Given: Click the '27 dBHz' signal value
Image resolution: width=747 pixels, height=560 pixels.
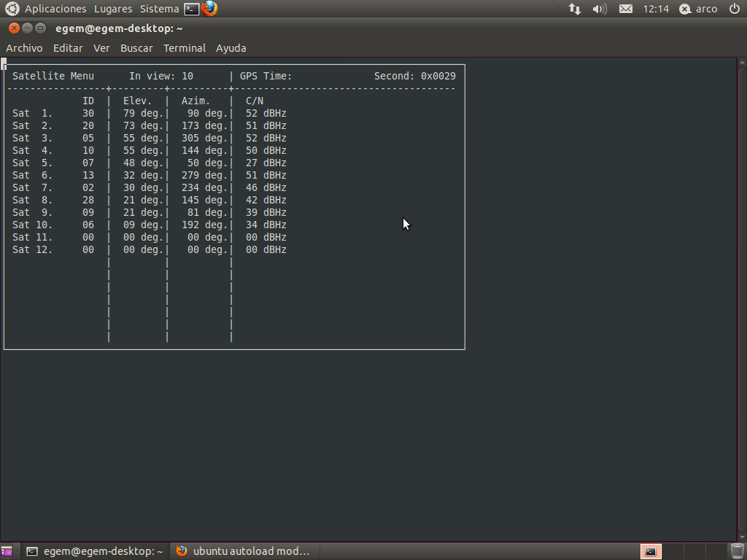Looking at the screenshot, I should click(x=266, y=163).
